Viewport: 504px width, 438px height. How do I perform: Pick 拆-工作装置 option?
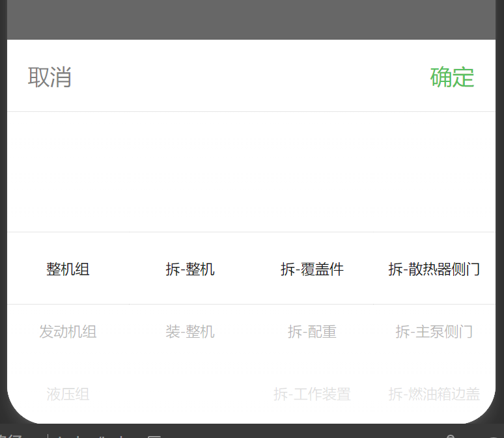tap(312, 394)
